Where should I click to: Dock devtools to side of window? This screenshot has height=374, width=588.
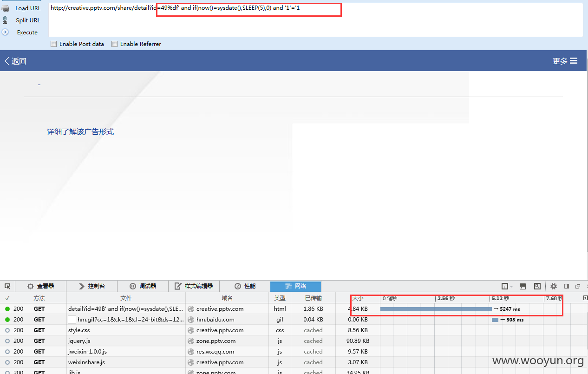(x=567, y=286)
